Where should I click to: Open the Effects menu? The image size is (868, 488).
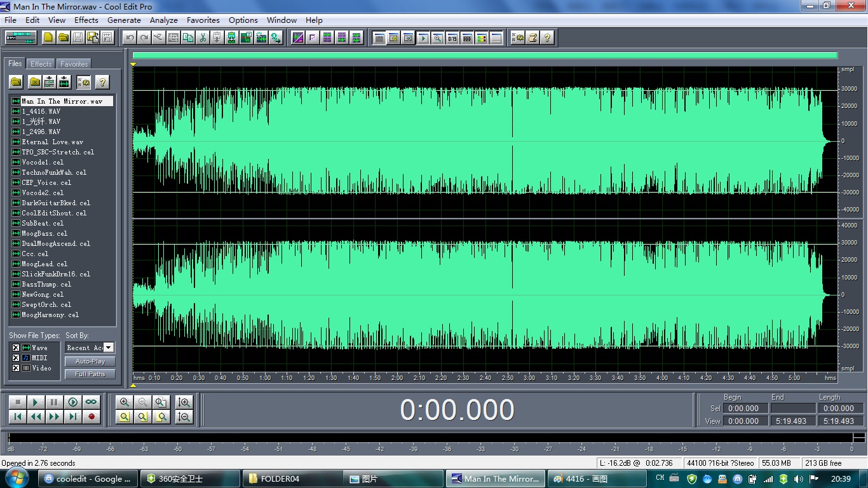(86, 20)
